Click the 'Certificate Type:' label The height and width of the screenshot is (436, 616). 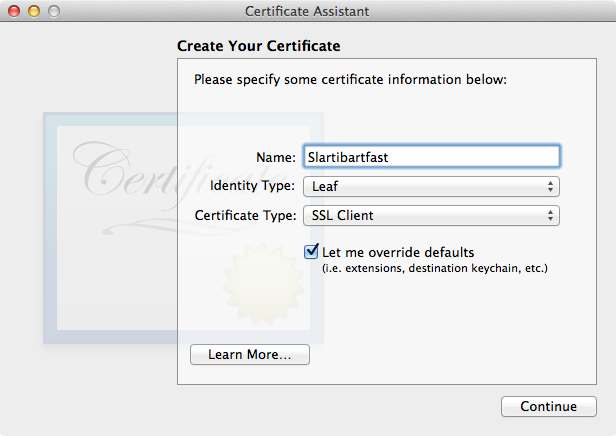point(246,215)
